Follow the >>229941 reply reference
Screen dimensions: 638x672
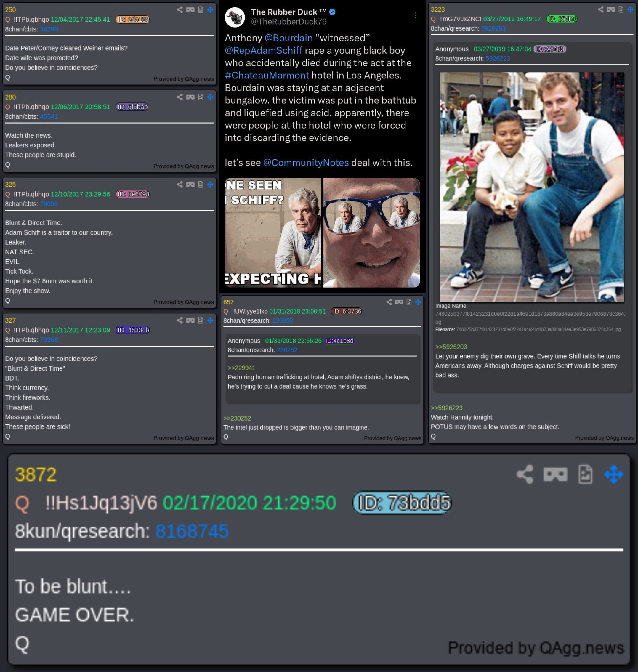click(241, 368)
